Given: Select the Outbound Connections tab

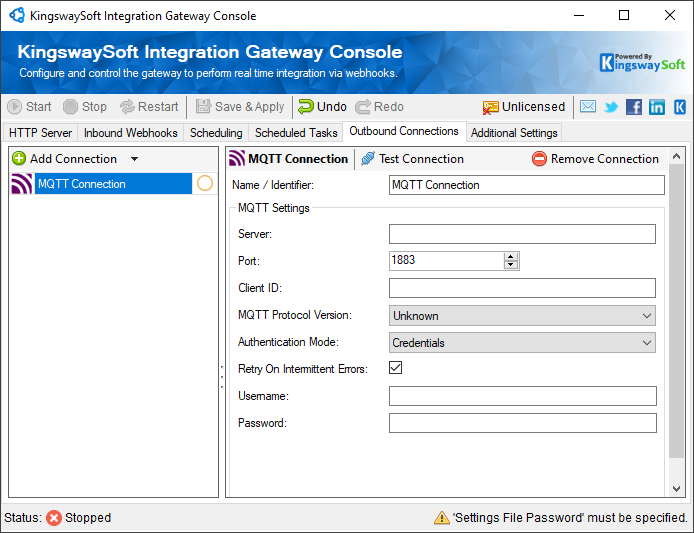Looking at the screenshot, I should [404, 131].
